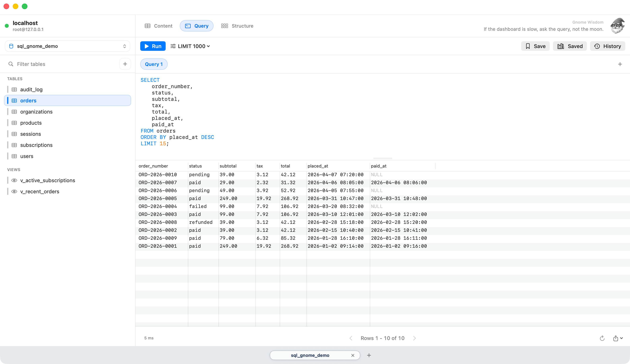This screenshot has width=630, height=364.
Task: Click the Filter tables search field
Action: click(63, 64)
